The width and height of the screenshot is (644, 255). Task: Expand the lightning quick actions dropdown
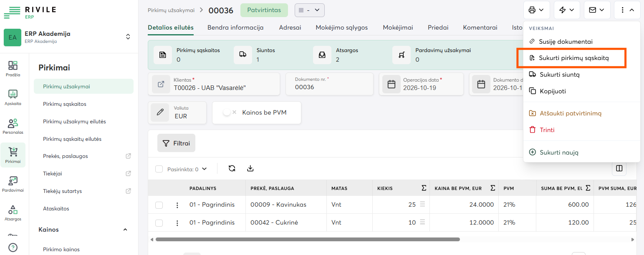pos(567,10)
